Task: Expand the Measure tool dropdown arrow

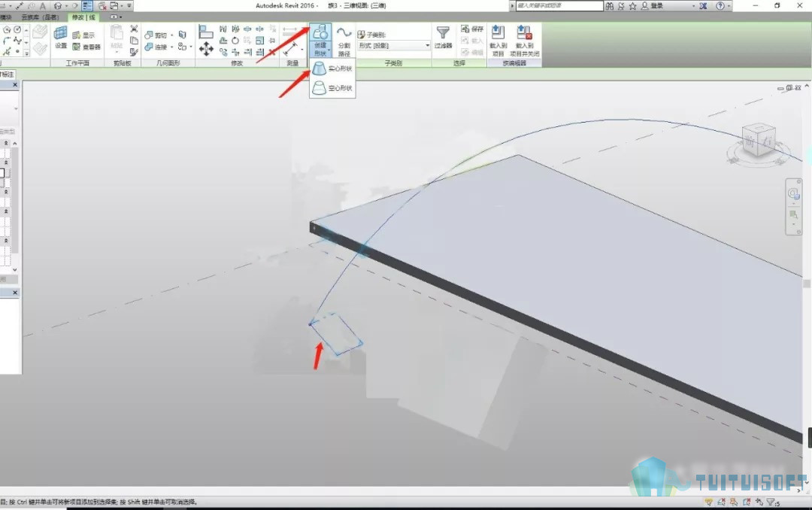Action: click(x=302, y=49)
